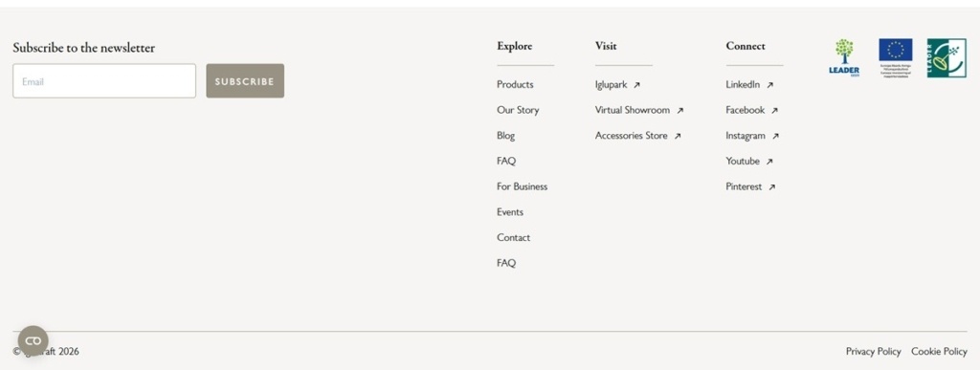980x370 pixels.
Task: Click the arrow beside Virtual Showroom
Action: (x=680, y=111)
